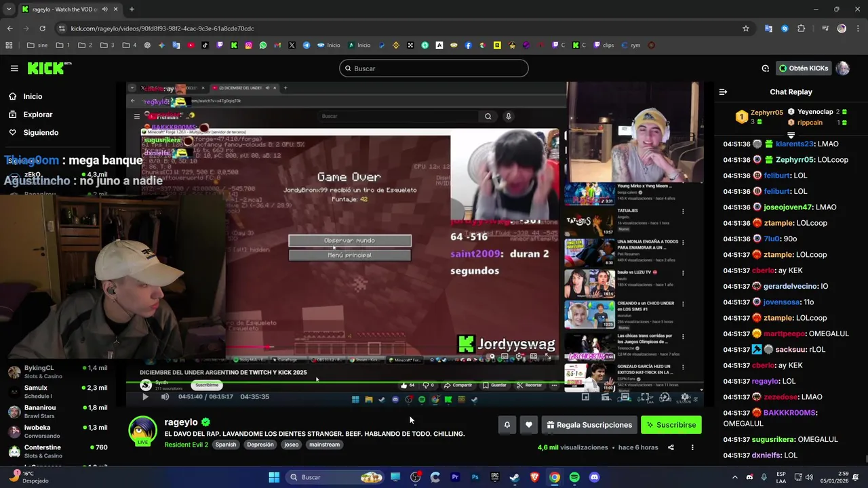Image resolution: width=868 pixels, height=488 pixels.
Task: Click chat username joseojoven47
Action: point(788,207)
